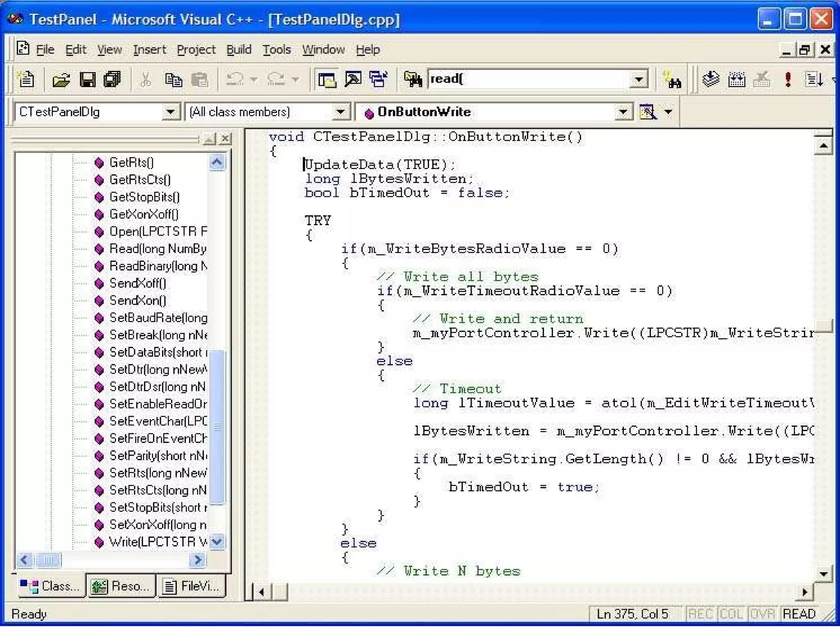This screenshot has width=840, height=630.
Task: Click the Open file folder icon
Action: (61, 79)
